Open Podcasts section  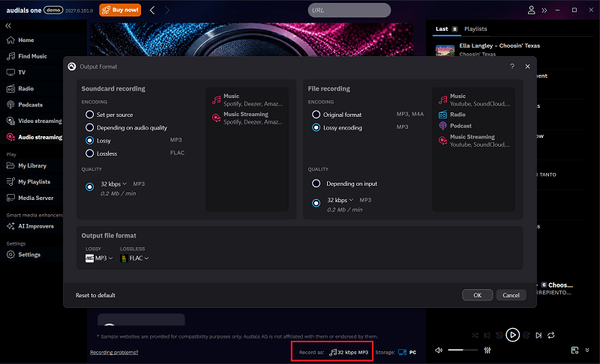[25, 105]
